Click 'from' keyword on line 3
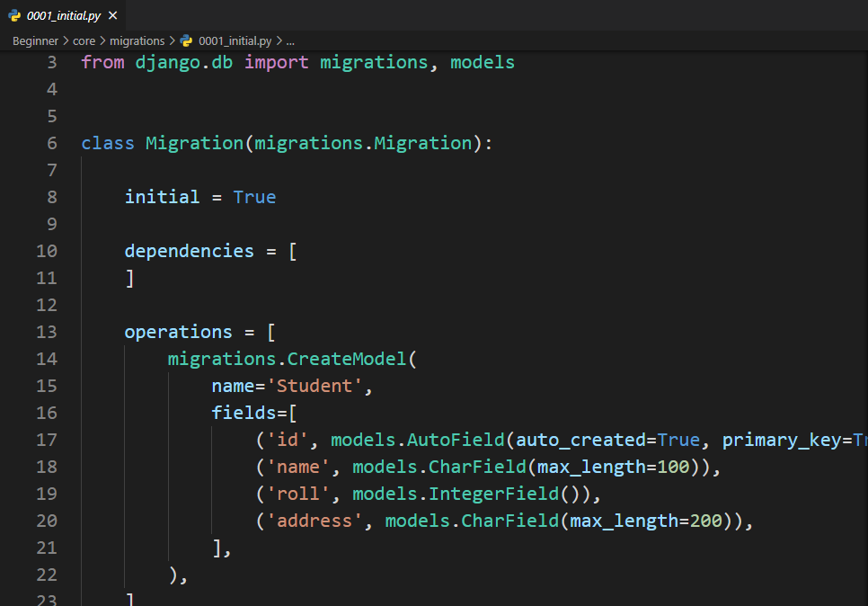The height and width of the screenshot is (606, 868). pyautogui.click(x=102, y=62)
